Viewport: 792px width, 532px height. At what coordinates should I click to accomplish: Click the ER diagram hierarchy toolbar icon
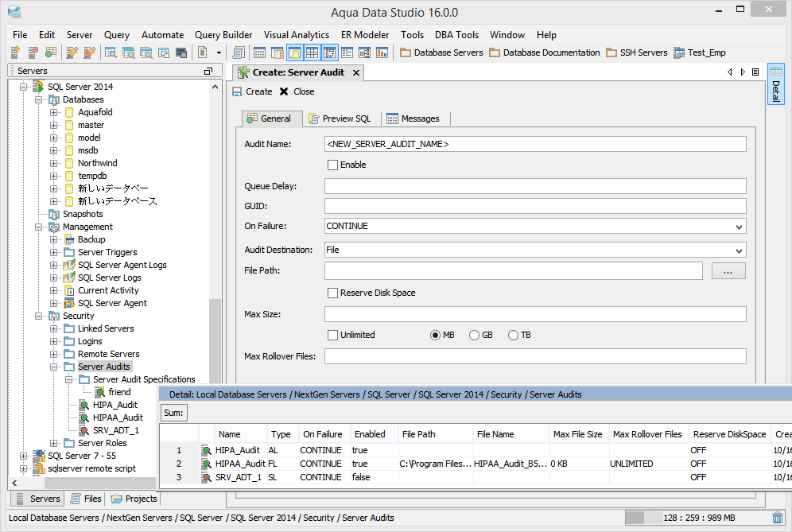click(x=365, y=52)
